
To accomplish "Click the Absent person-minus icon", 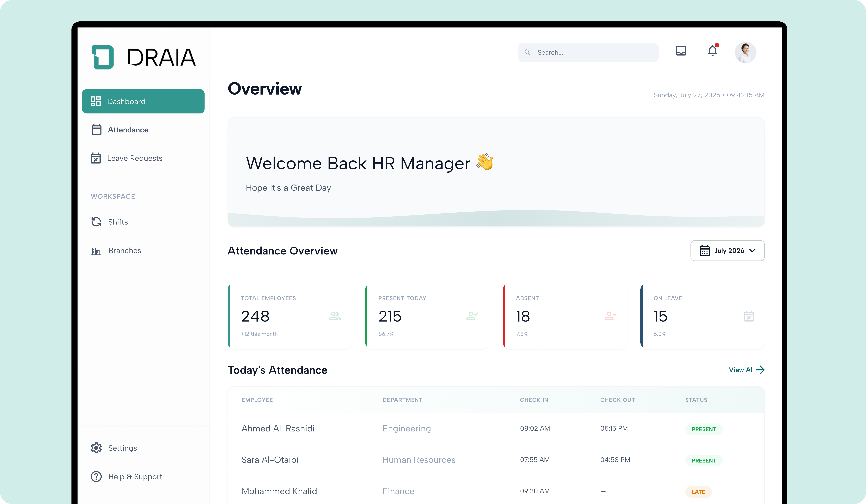I will point(610,316).
